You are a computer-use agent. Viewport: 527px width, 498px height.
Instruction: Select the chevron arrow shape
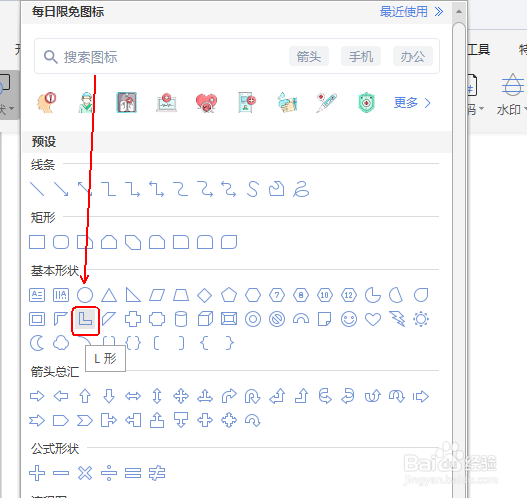tap(85, 420)
